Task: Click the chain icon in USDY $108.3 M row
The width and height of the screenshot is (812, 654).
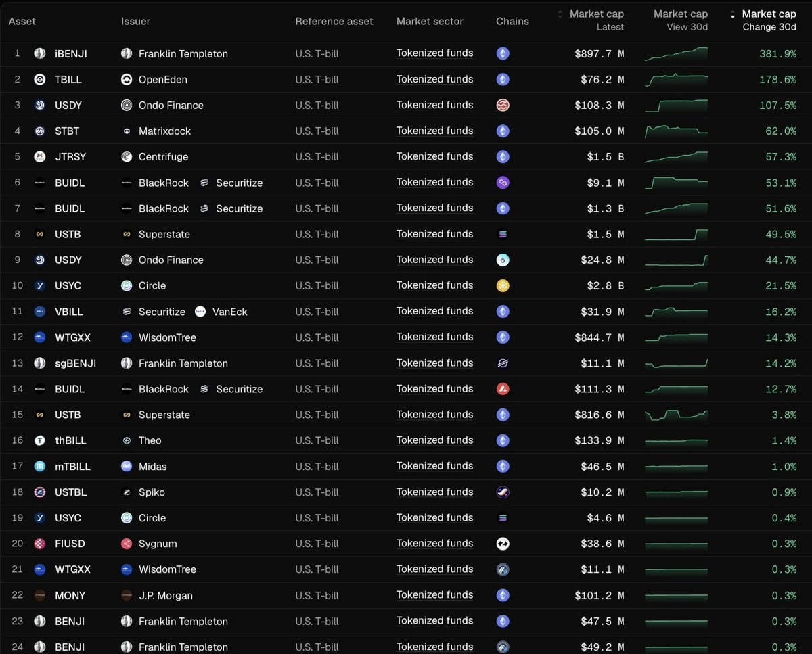Action: pos(503,105)
